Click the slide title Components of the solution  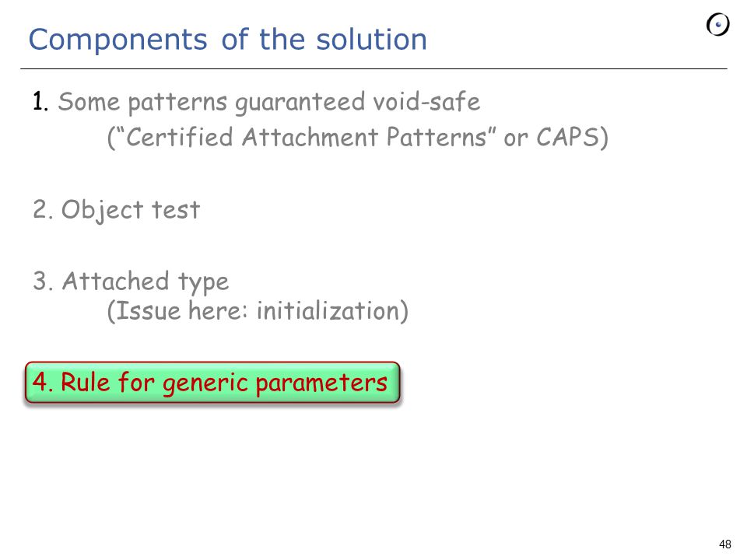228,39
